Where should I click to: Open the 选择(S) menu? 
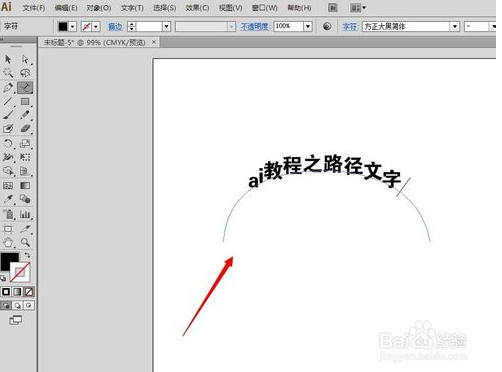pyautogui.click(x=165, y=8)
